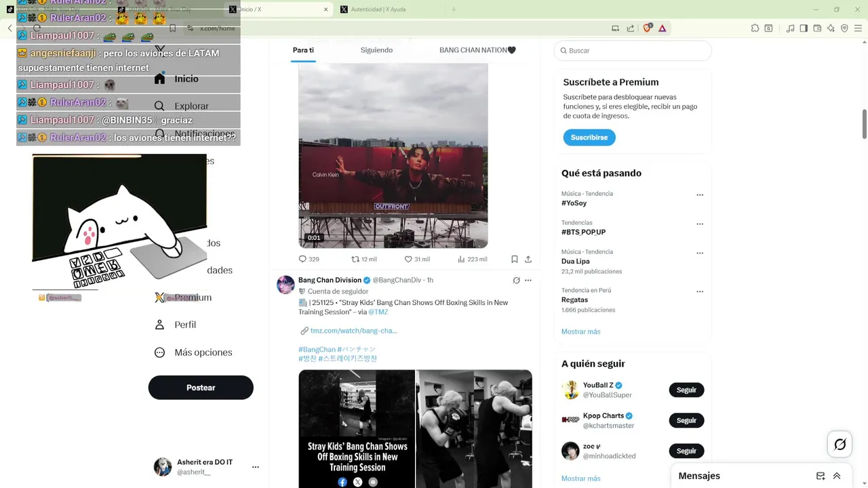Click the Brave Rewards triangle icon
Image resolution: width=868 pixels, height=488 pixels.
662,28
